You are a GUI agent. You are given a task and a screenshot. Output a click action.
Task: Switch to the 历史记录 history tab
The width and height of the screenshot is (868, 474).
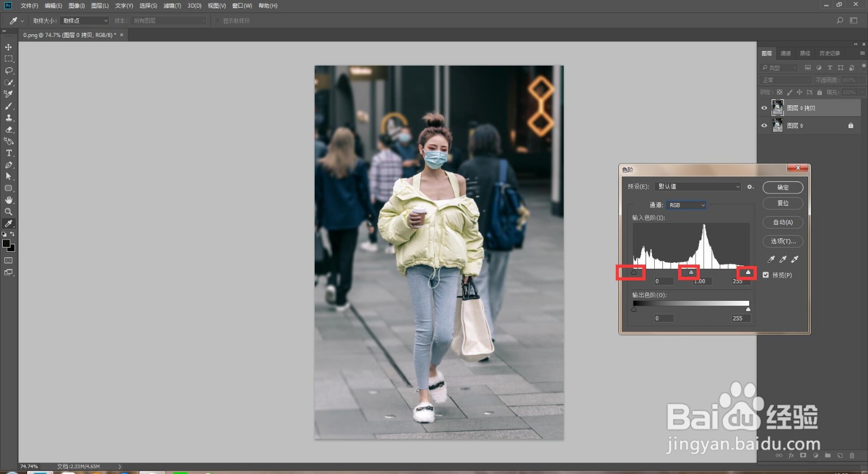(x=829, y=53)
